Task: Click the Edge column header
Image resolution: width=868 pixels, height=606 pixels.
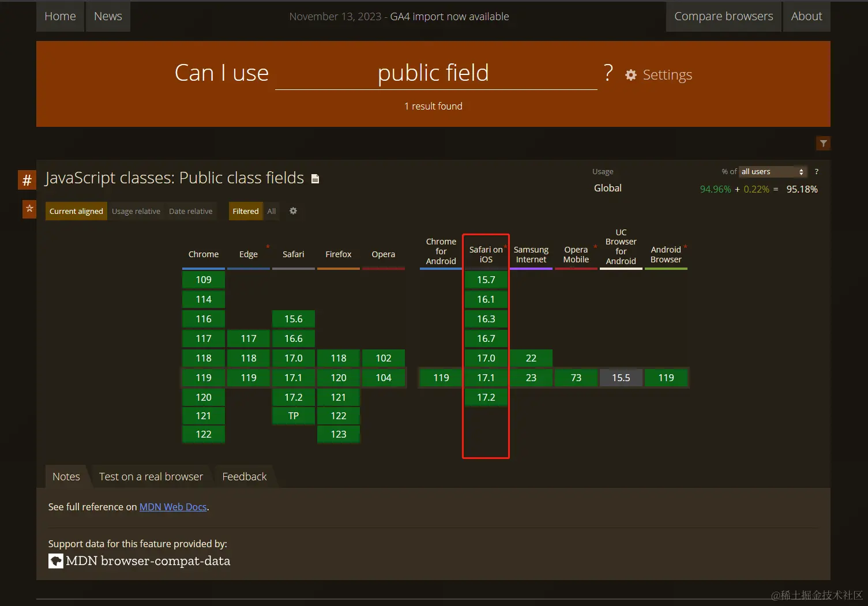Action: (x=249, y=254)
